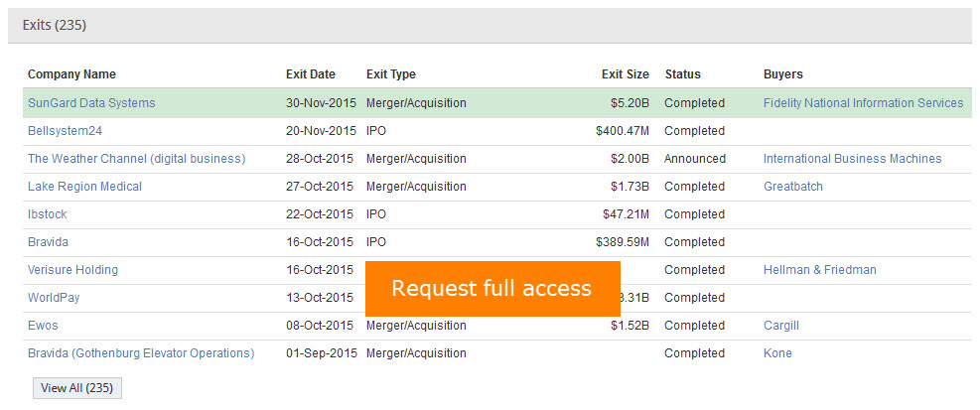Click the View All (235) button
The height and width of the screenshot is (410, 980).
77,388
